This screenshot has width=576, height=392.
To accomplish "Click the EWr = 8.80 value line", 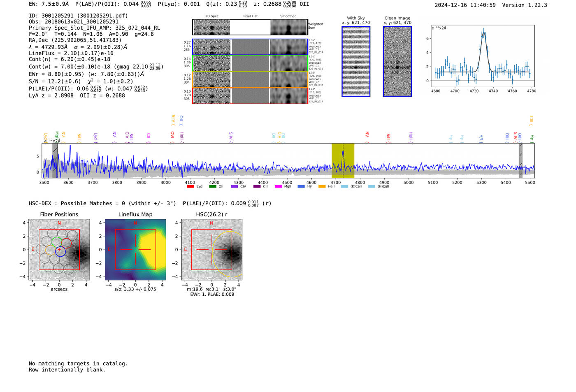I will [x=86, y=74].
